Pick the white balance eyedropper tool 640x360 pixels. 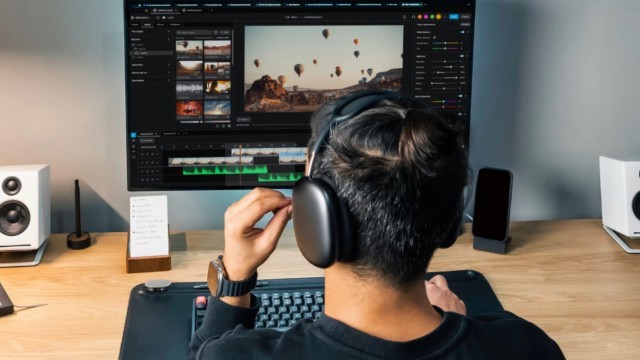tap(435, 37)
